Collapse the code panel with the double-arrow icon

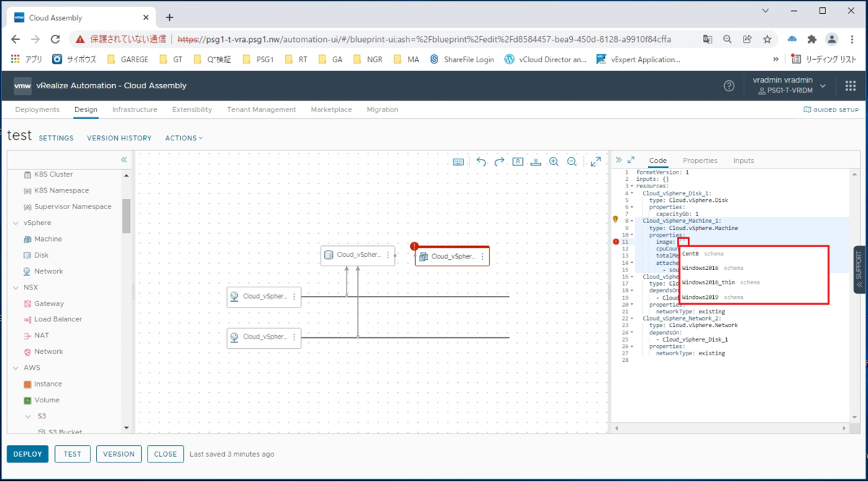(619, 160)
